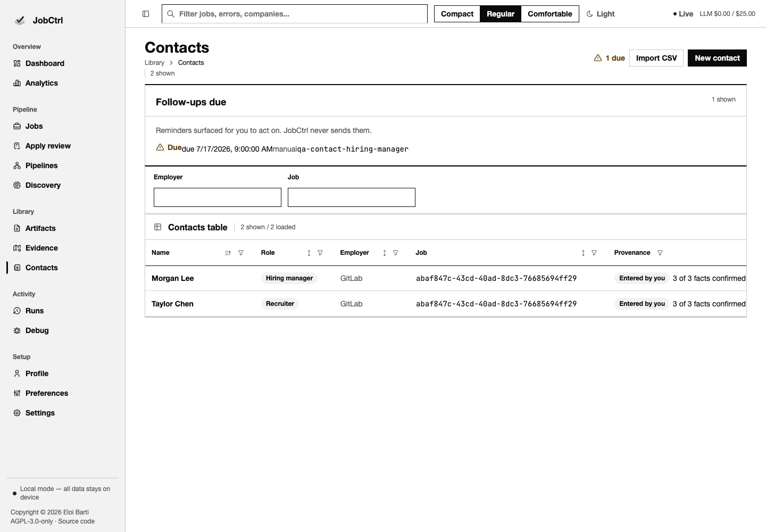This screenshot has height=532, width=766.
Task: Toggle the Light theme switch
Action: [x=601, y=14]
